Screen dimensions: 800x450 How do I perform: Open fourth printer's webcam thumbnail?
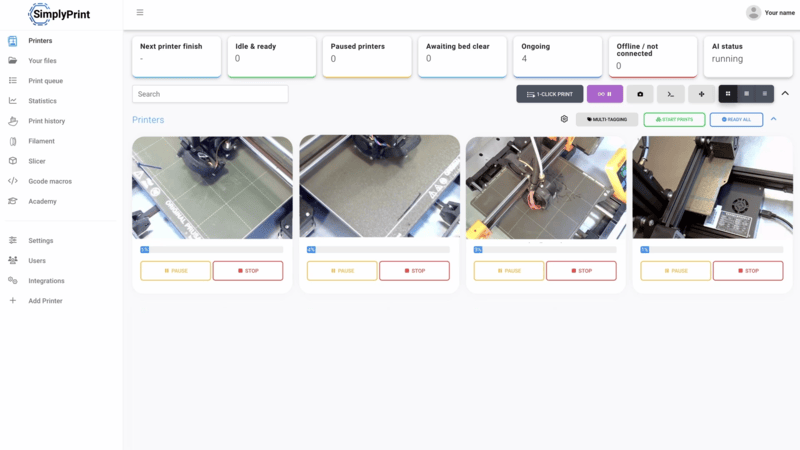coord(713,187)
